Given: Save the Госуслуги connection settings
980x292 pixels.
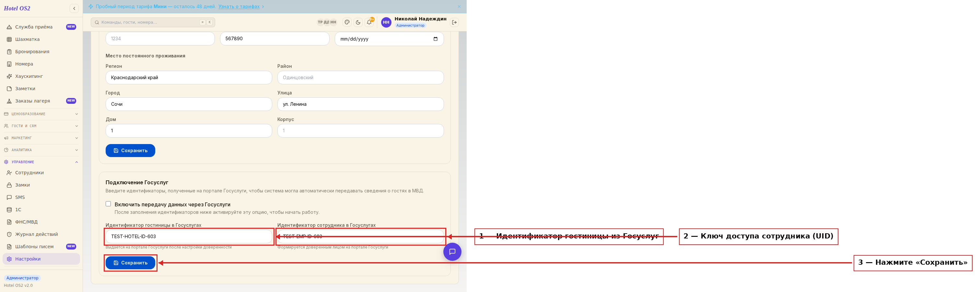Looking at the screenshot, I should point(131,263).
